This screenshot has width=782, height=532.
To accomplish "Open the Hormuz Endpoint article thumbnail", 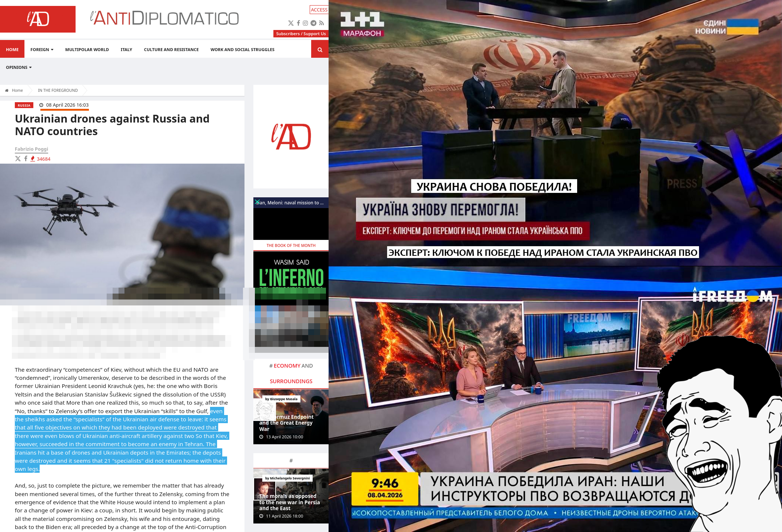I will [x=291, y=416].
